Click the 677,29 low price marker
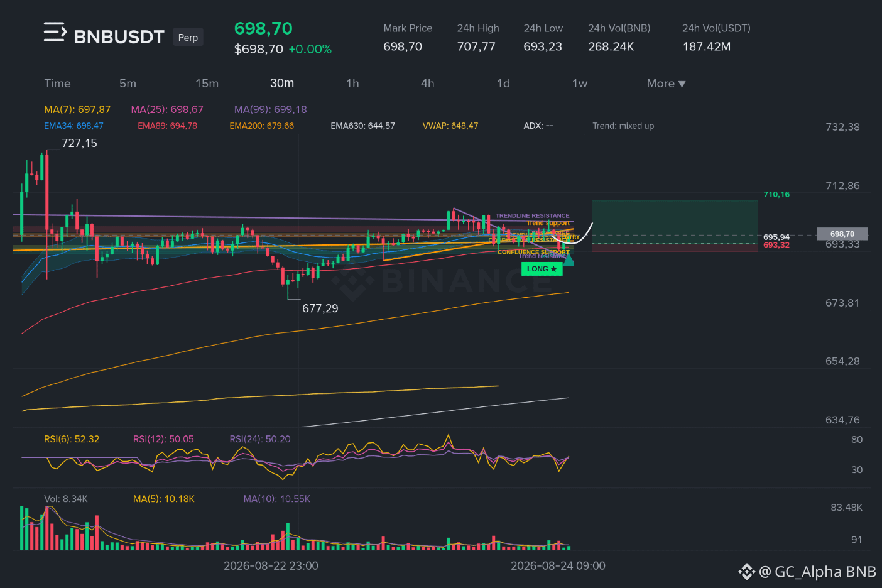The height and width of the screenshot is (588, 882). point(320,308)
